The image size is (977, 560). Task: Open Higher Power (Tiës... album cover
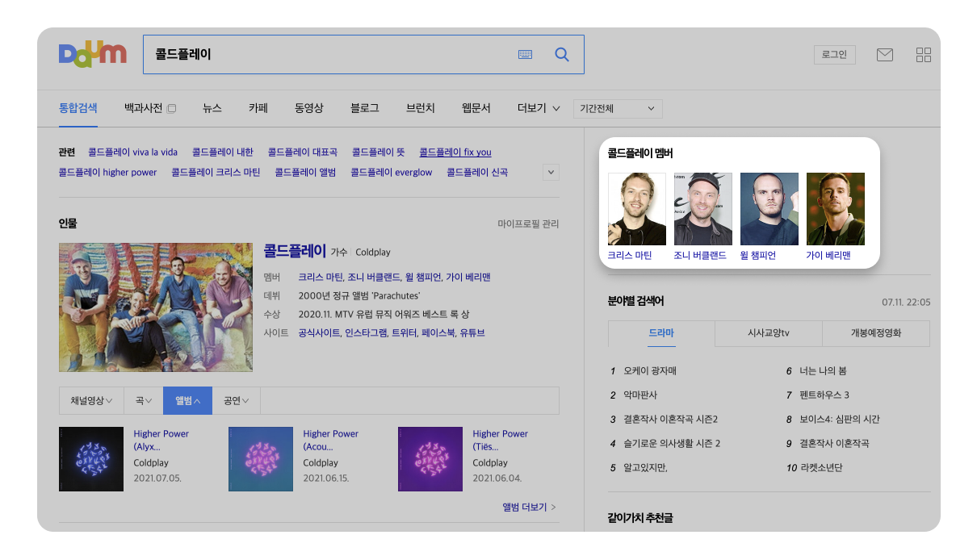click(430, 459)
